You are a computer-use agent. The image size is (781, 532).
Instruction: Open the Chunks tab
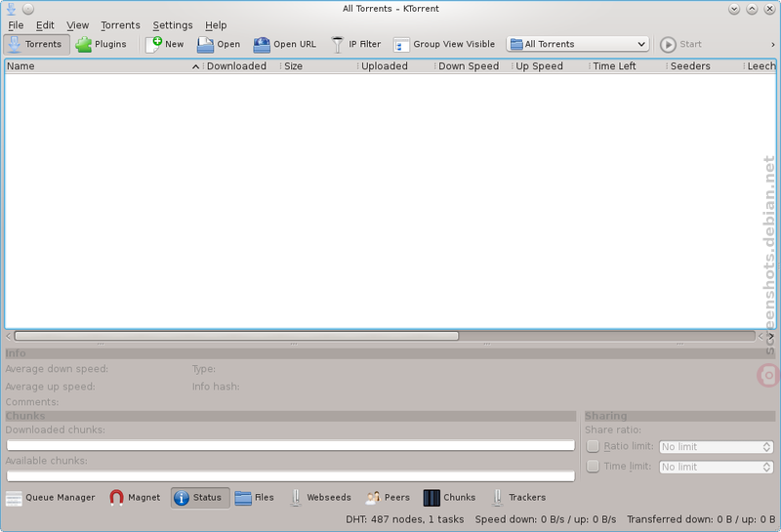click(450, 498)
